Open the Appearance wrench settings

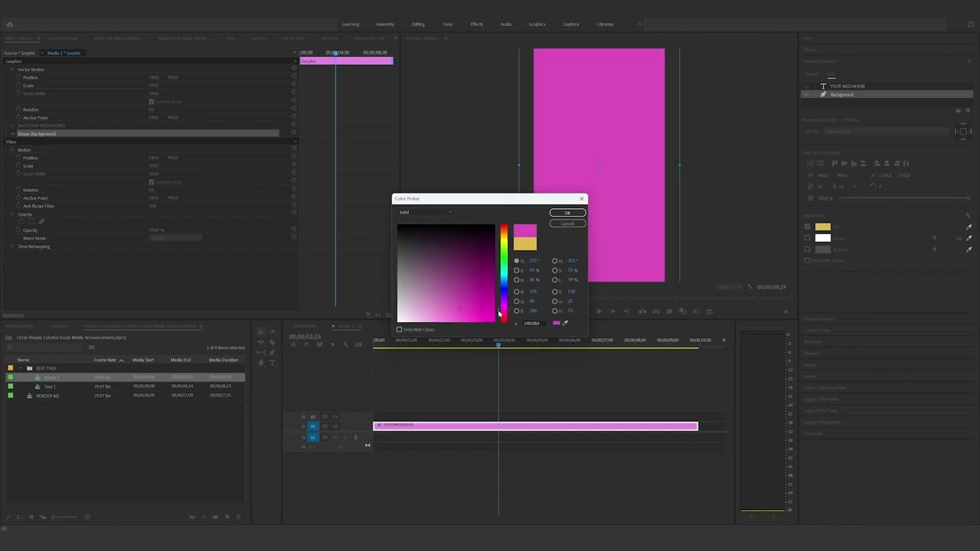[x=968, y=215]
